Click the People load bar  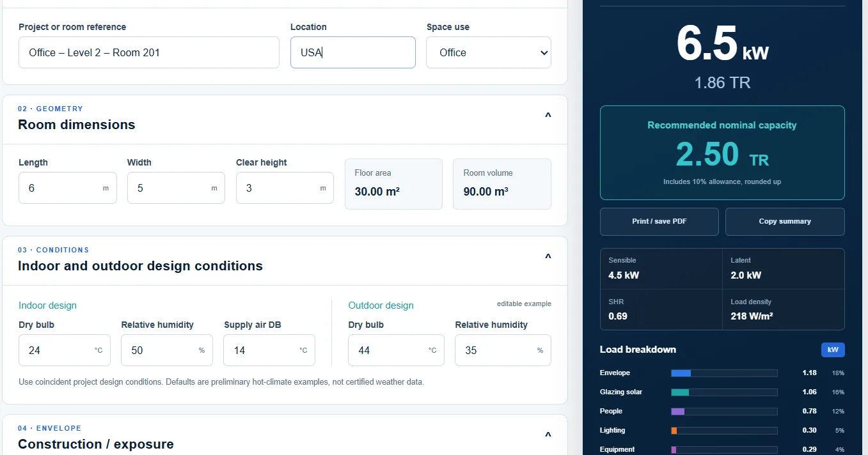click(x=724, y=412)
